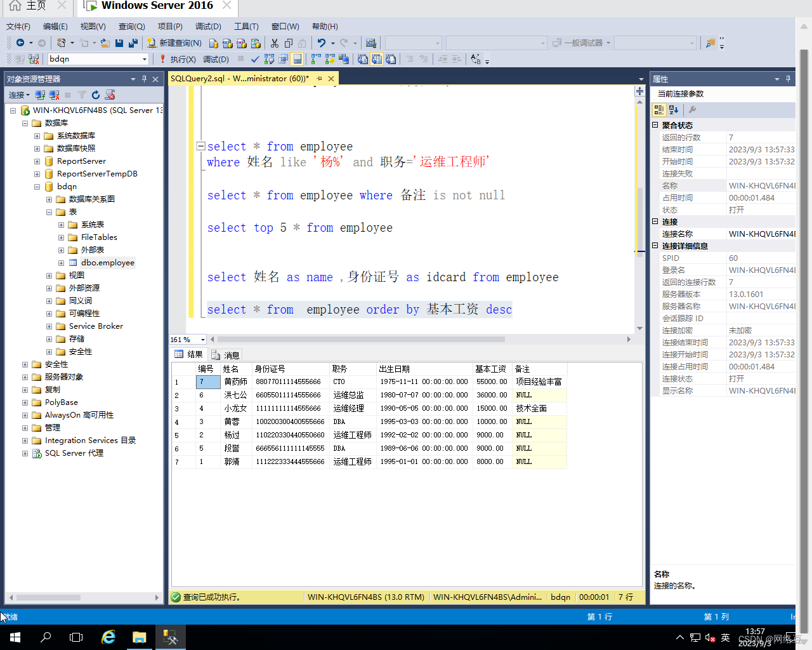Click the editor horizontal scrollbar thumb
812x650 pixels.
coord(361,339)
